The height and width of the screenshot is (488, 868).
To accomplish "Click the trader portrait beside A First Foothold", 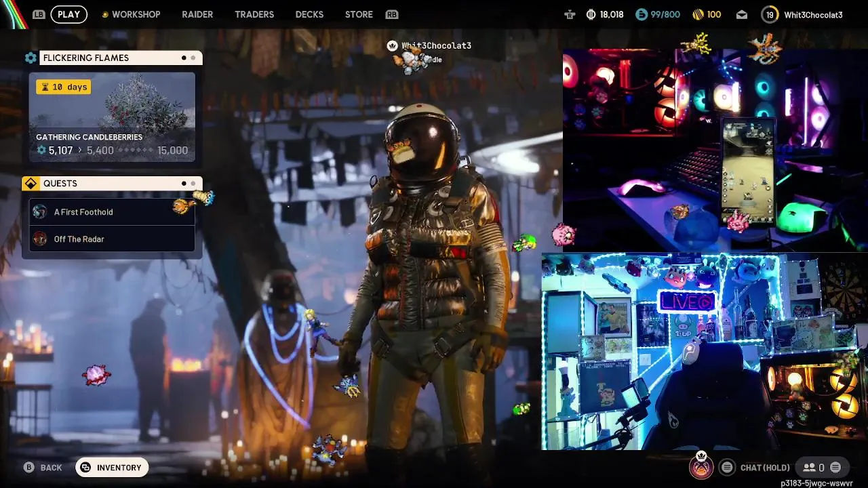I will click(x=40, y=211).
